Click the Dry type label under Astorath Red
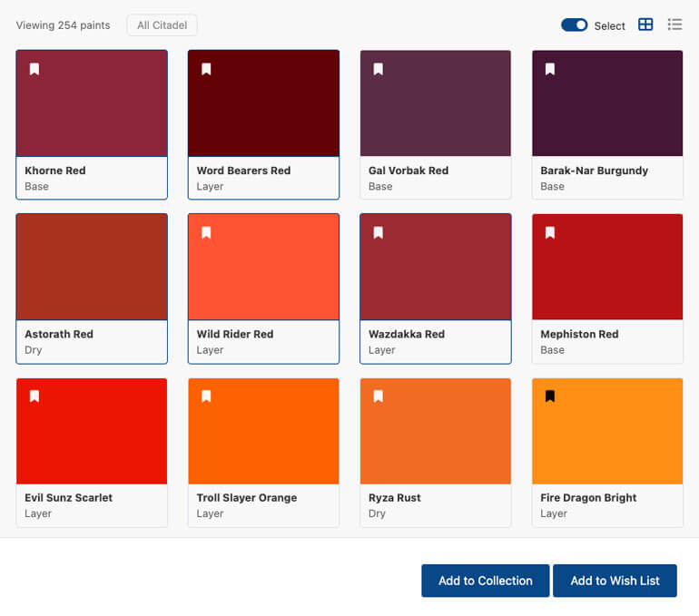This screenshot has height=616, width=699. pos(33,350)
